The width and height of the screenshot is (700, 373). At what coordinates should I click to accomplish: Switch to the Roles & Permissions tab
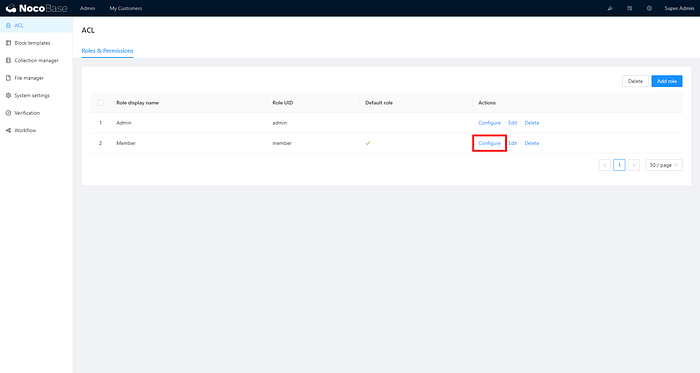107,51
